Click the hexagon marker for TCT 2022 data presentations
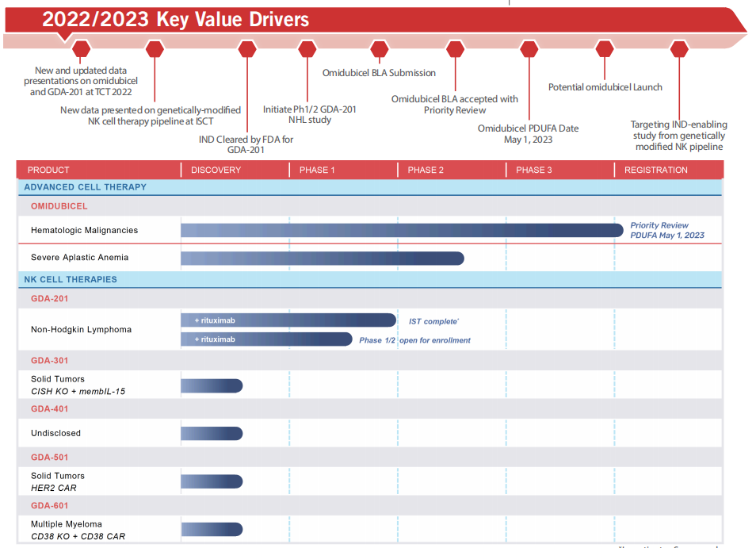The image size is (756, 548). pyautogui.click(x=81, y=49)
